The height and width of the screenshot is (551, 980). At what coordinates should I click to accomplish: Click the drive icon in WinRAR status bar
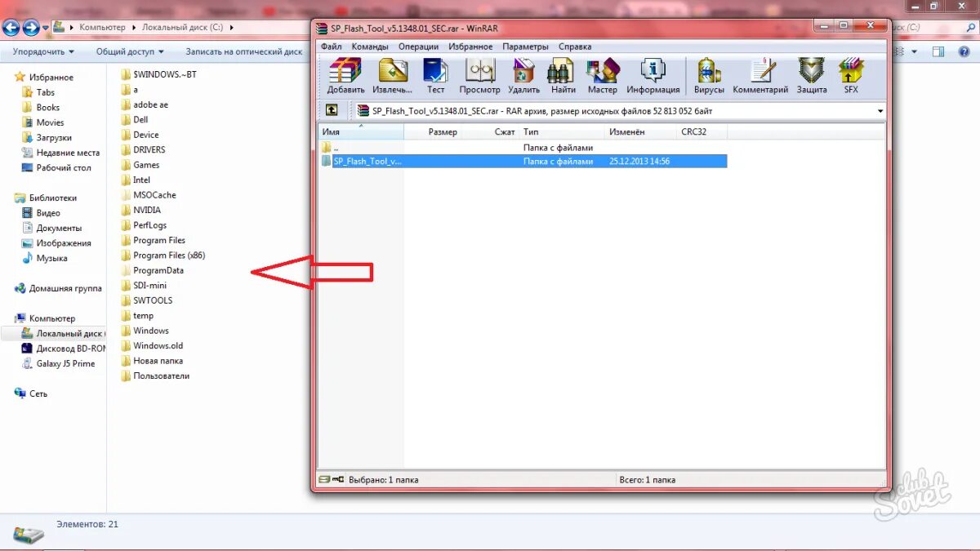pyautogui.click(x=324, y=480)
